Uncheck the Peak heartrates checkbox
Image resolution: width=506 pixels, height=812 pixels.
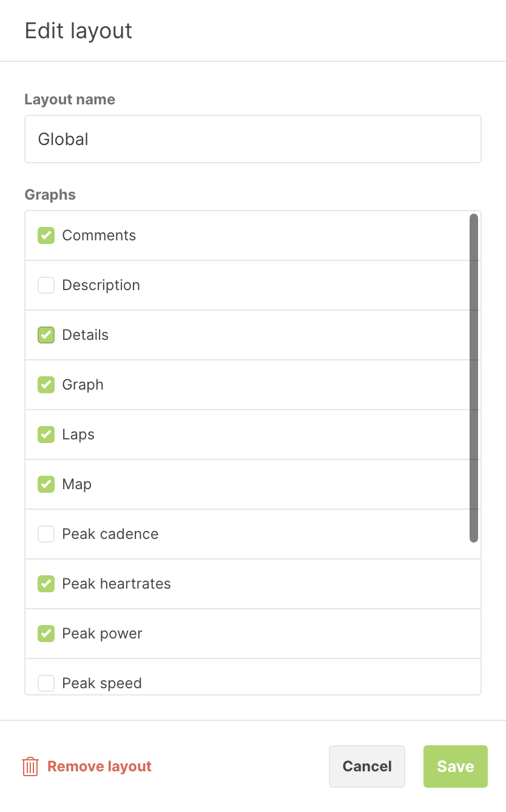pos(46,584)
